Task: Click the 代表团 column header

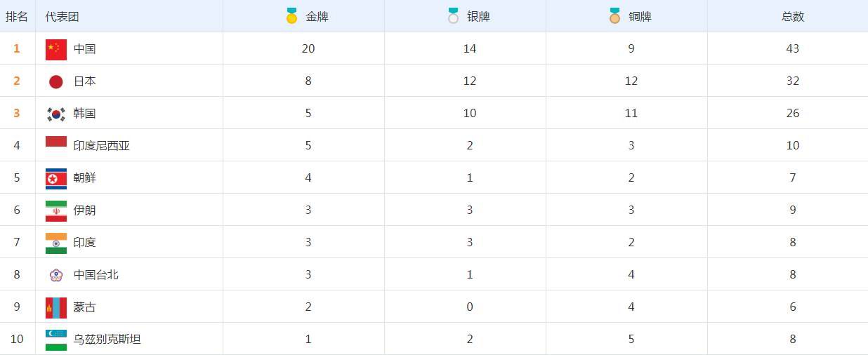Action: pos(62,16)
